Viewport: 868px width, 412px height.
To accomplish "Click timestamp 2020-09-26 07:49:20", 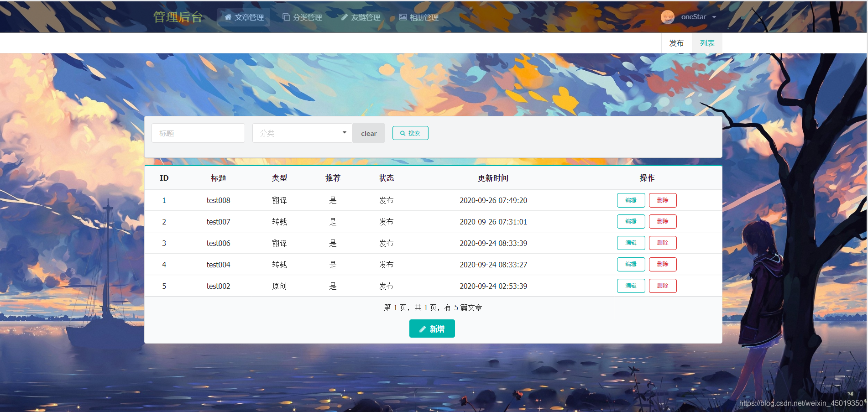I will pos(493,200).
